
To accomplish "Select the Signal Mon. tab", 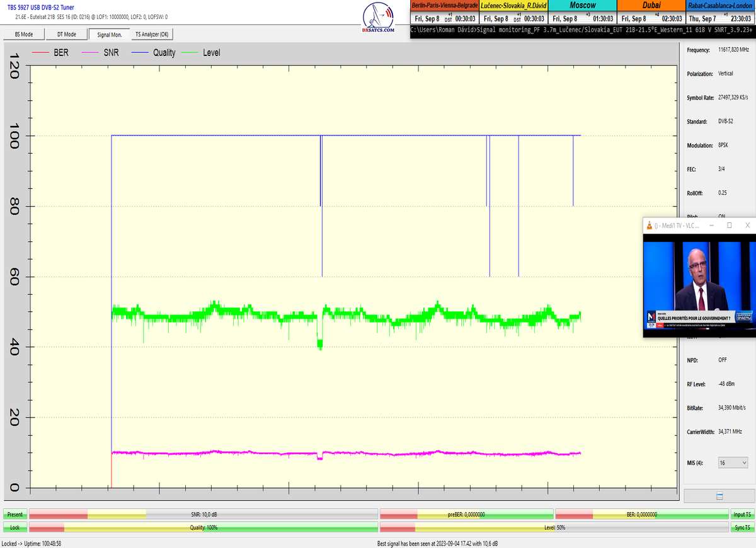I will click(109, 35).
